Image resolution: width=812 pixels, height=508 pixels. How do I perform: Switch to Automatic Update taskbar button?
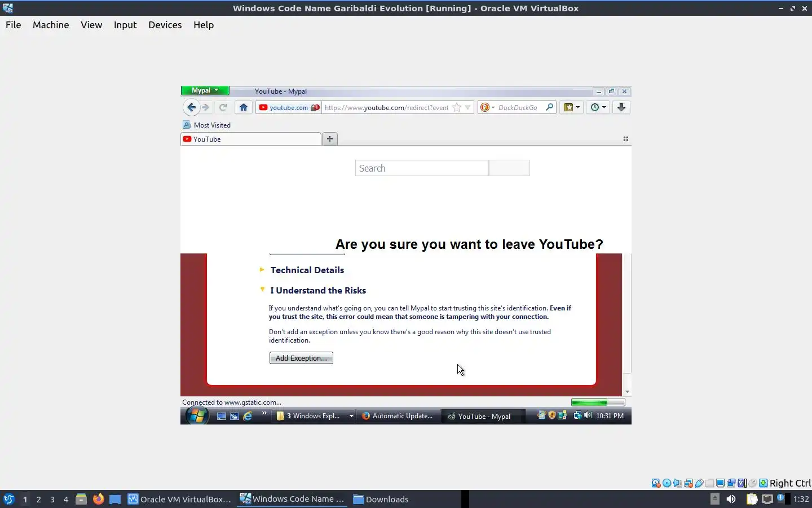point(398,416)
